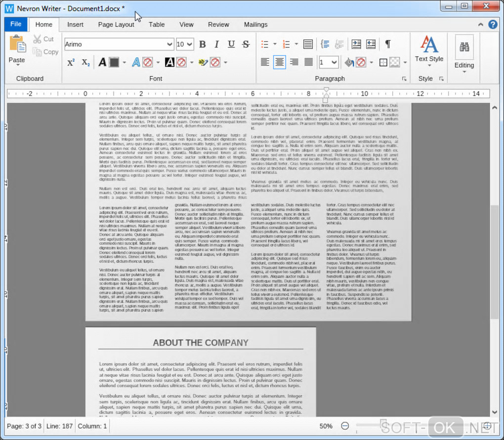Apply numbered list formatting
Screen dimensions: 504x440
point(286,44)
